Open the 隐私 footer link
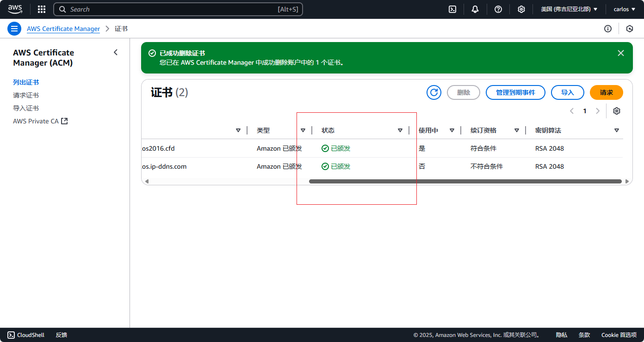The image size is (644, 342). 562,335
